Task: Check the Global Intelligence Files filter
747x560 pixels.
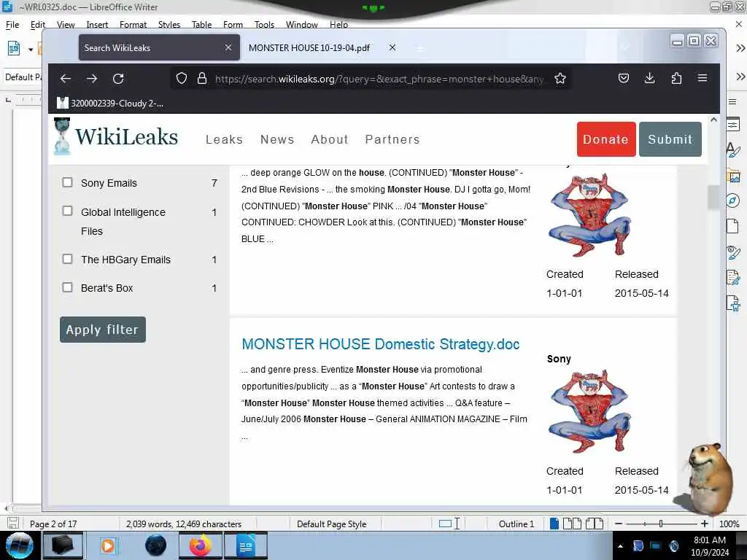Action: [x=68, y=211]
